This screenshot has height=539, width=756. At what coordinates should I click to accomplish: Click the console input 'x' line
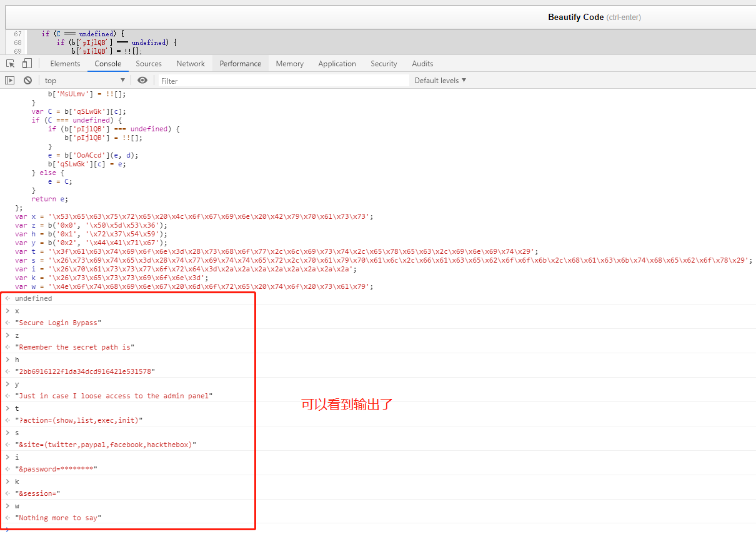point(17,311)
